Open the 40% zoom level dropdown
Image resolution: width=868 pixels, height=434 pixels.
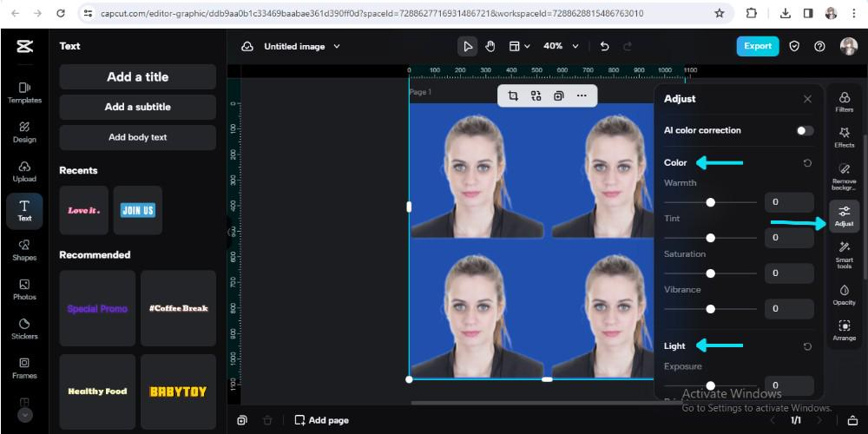pos(561,47)
